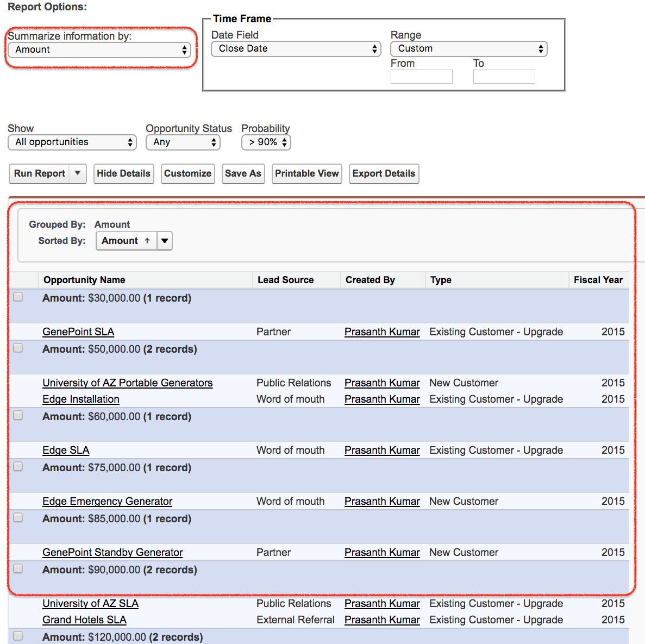
Task: Open the Sorted By options arrow
Action: (165, 241)
